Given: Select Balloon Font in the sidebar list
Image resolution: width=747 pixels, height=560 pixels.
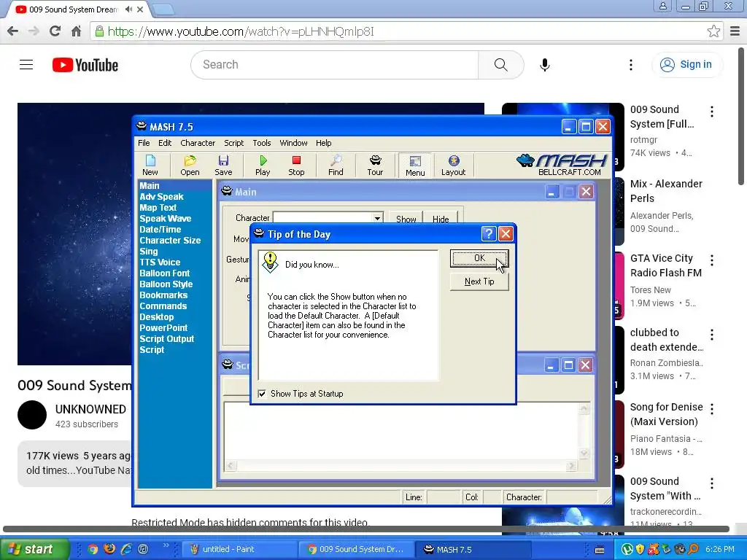Looking at the screenshot, I should tap(164, 273).
